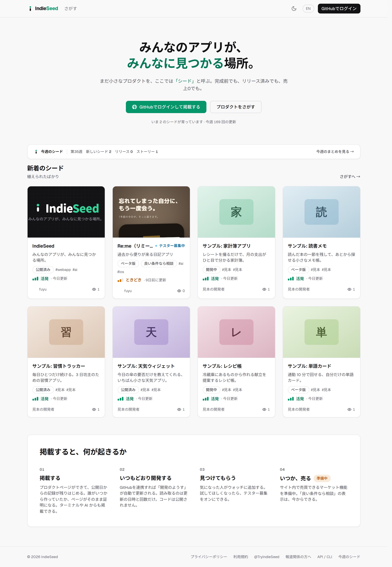Click eye view count on レシピ帳 card
392x567 pixels.
[x=266, y=409]
